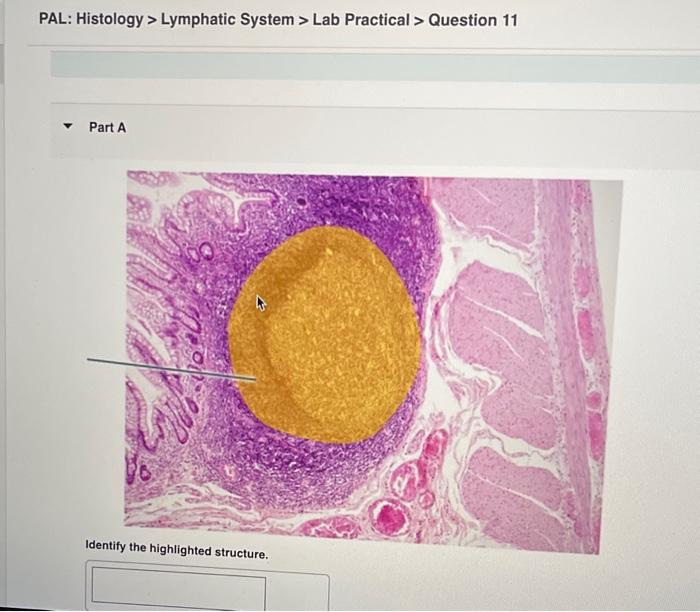700x612 pixels.
Task: Select the Question 11 breadcrumb item
Action: click(473, 21)
